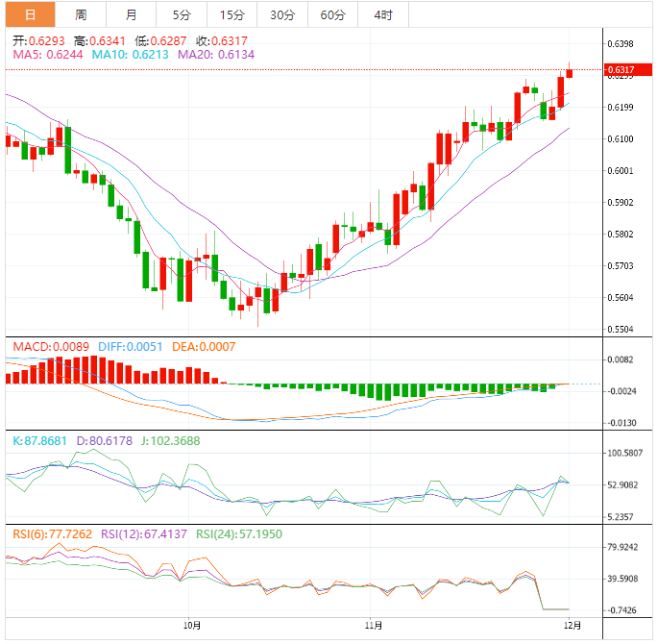658x644 pixels.
Task: Click the MACD:0.0089 label
Action: pos(51,347)
